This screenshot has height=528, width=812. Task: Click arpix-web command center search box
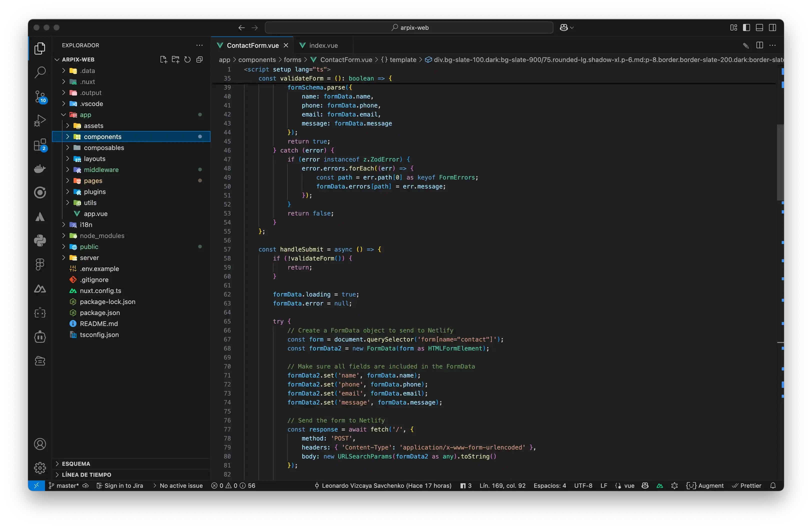point(409,28)
